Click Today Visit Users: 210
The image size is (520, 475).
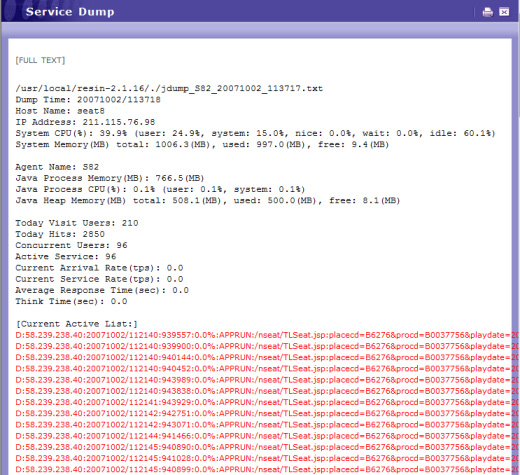(77, 223)
